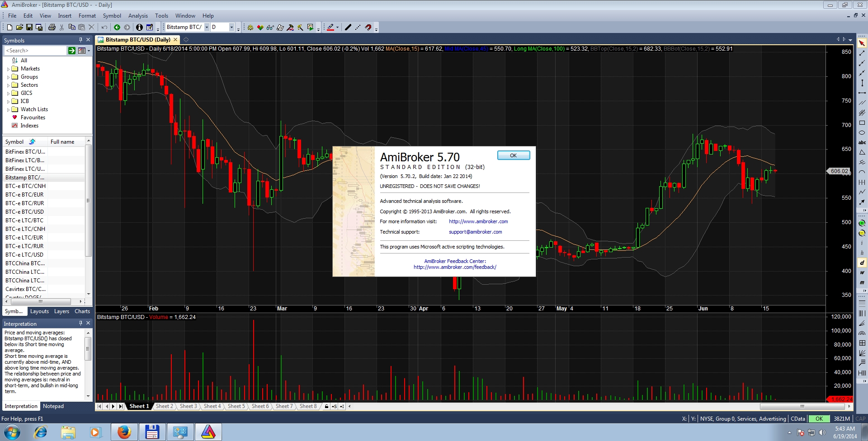The image size is (868, 441).
Task: Click OK in the AmiBroker about dialog
Action: coord(514,155)
